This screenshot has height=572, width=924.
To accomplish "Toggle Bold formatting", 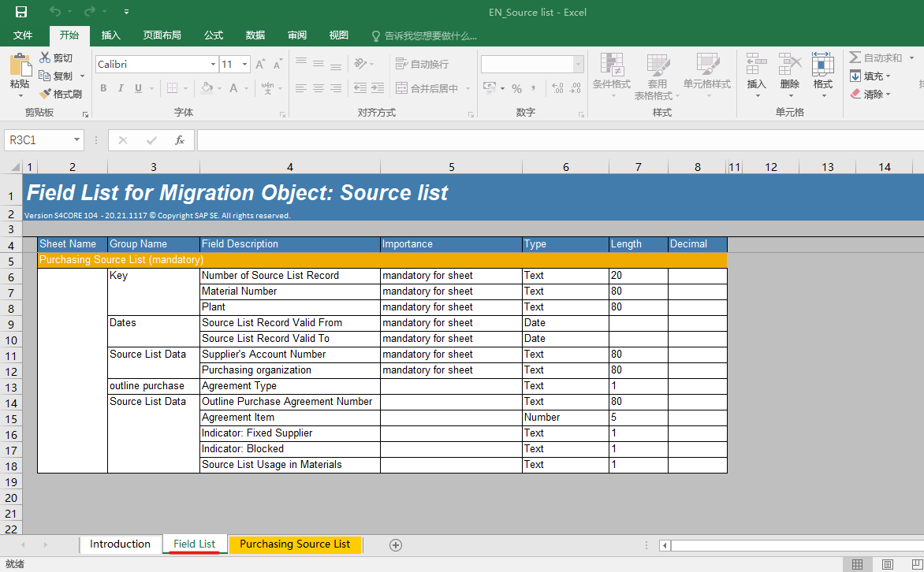I will click(103, 88).
